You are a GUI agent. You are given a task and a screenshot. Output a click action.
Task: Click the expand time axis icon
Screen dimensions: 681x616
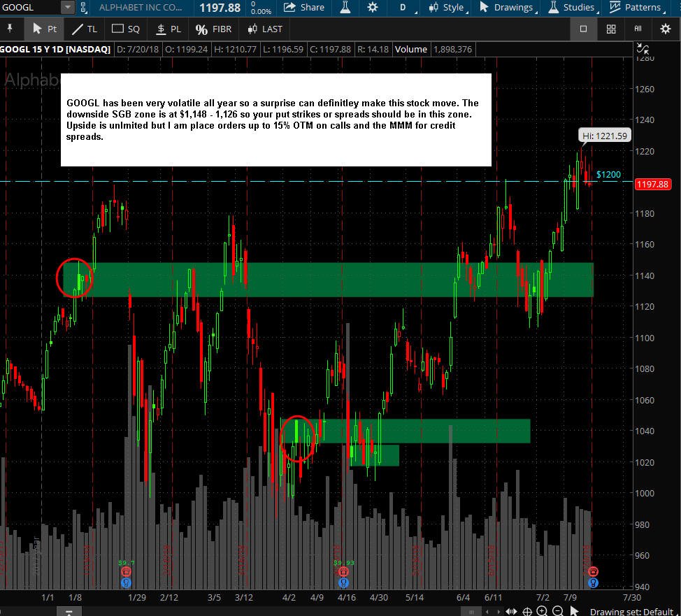click(x=511, y=611)
